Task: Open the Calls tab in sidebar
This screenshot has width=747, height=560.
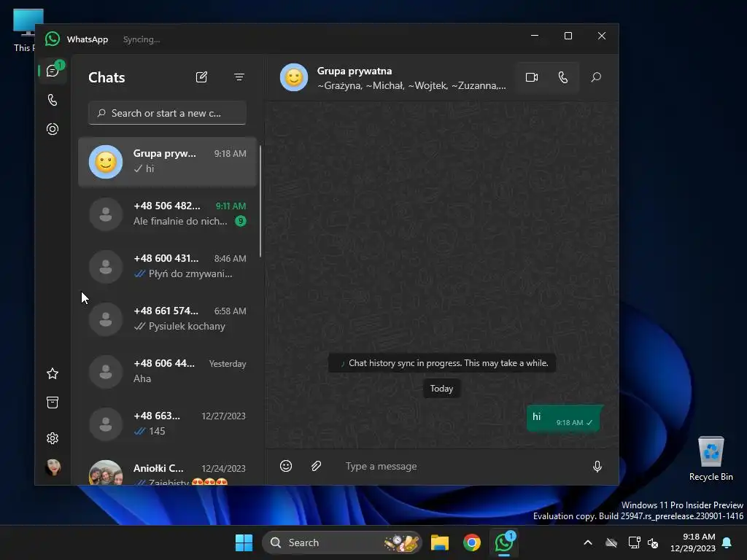Action: [53, 100]
